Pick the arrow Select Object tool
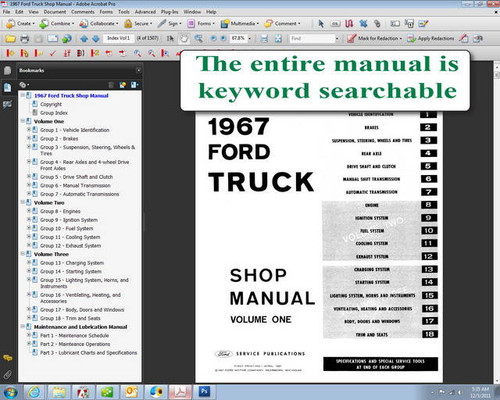The image size is (500, 400). 321,24
